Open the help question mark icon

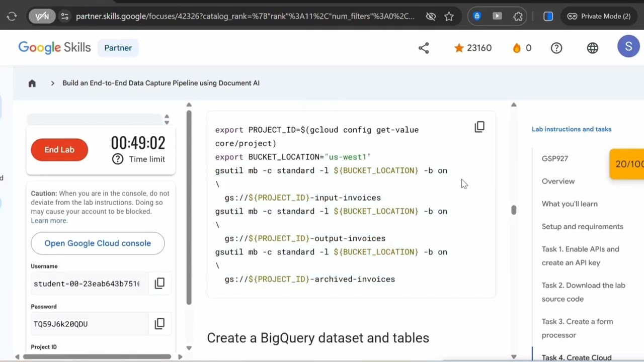(x=556, y=48)
